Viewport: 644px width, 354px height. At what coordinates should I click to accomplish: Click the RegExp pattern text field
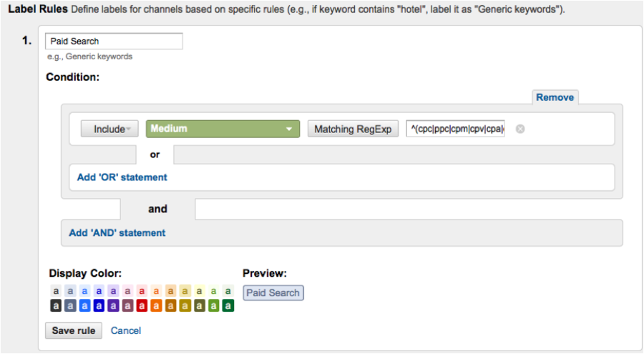(455, 129)
